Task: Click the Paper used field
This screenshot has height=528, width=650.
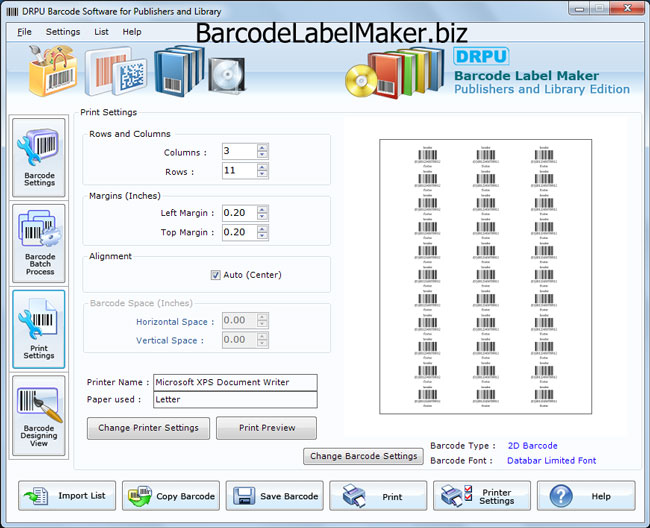Action: point(235,400)
